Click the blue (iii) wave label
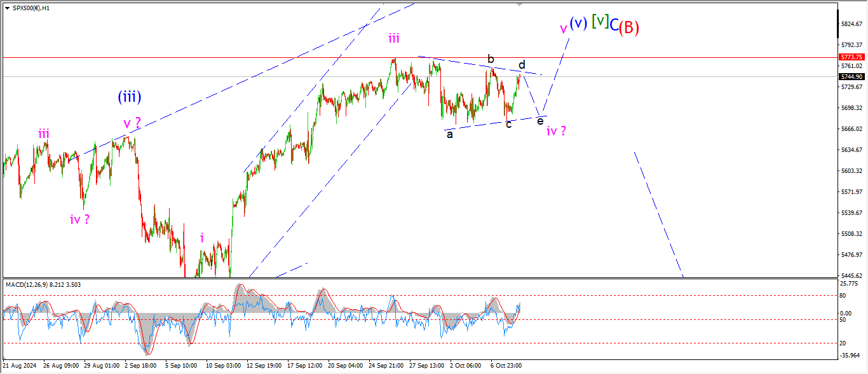The height and width of the screenshot is (374, 868). click(x=129, y=97)
